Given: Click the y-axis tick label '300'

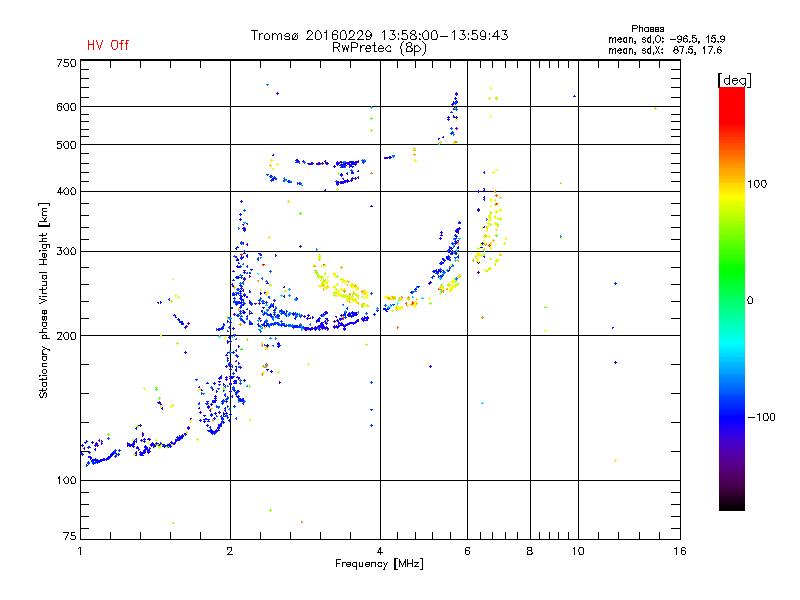Looking at the screenshot, I should click(67, 251).
